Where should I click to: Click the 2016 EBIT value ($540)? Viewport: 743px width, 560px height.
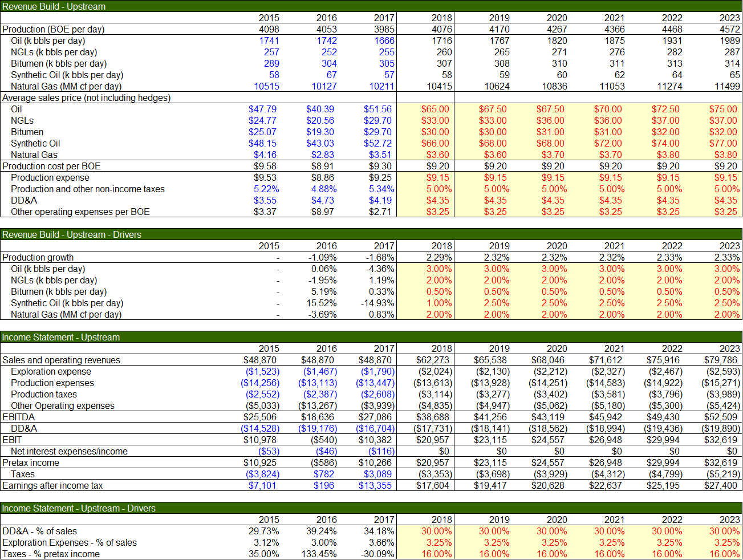point(324,440)
